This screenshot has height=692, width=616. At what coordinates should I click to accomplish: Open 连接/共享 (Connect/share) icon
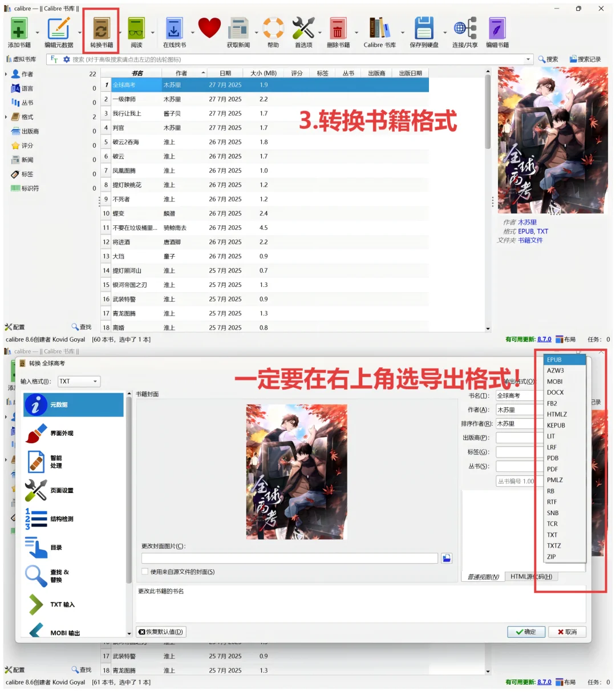tap(465, 32)
